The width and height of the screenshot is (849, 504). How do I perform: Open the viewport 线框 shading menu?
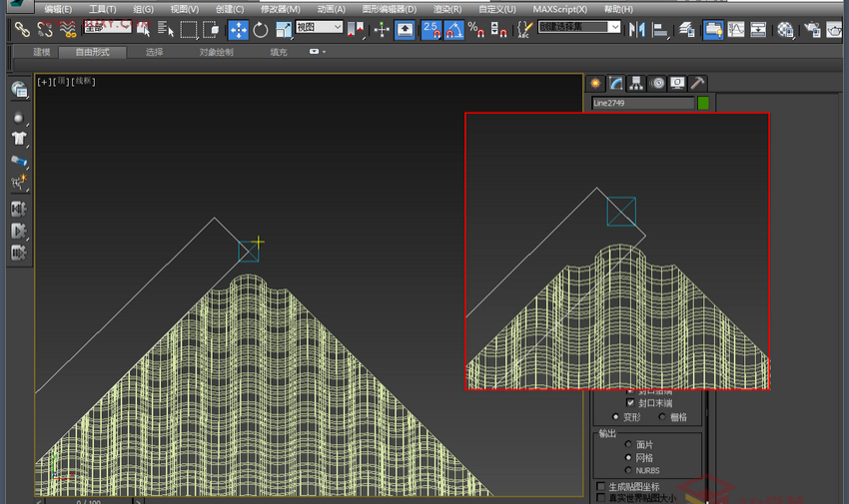point(83,82)
